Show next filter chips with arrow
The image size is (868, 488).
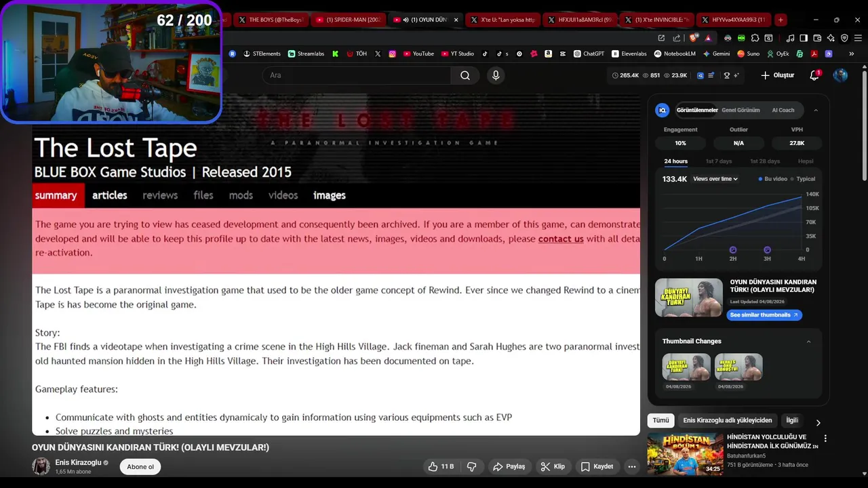tap(818, 423)
